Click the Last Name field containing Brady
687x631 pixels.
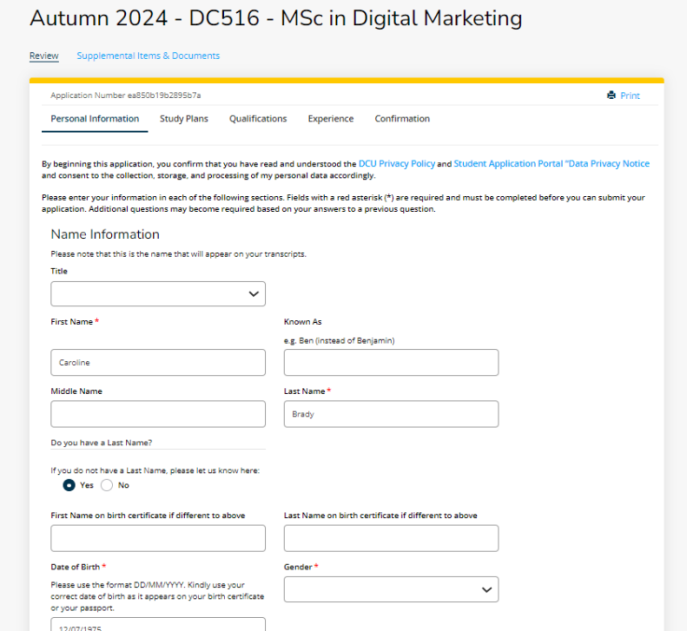tap(391, 414)
